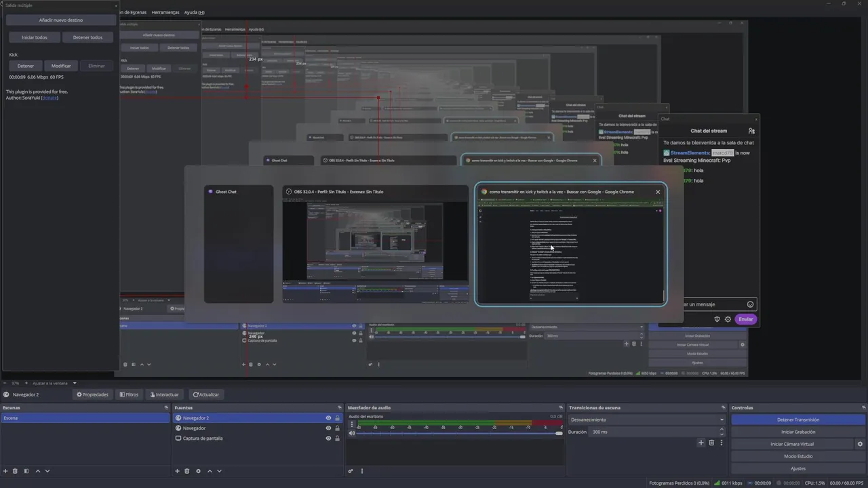Toggle lock on Navegador 2 source
This screenshot has height=488, width=868.
pos(337,418)
